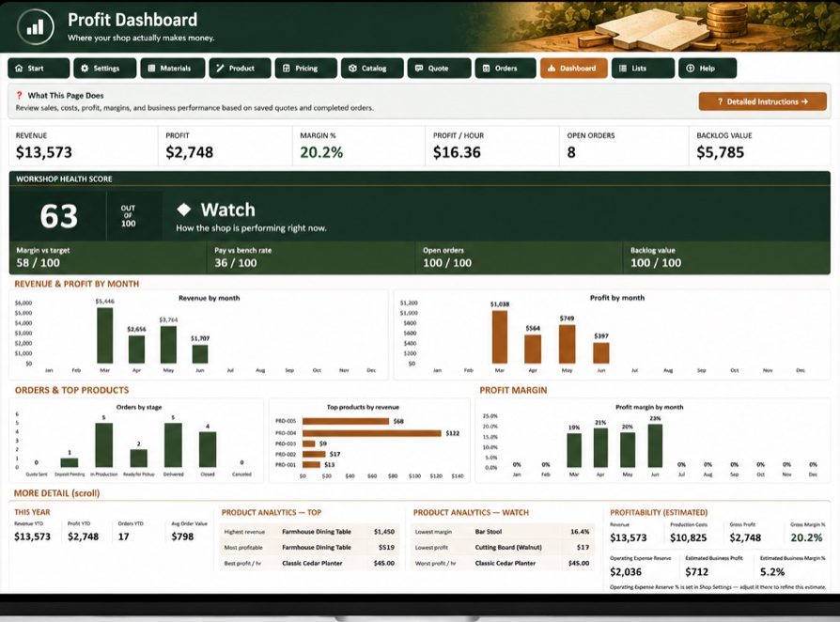The height and width of the screenshot is (622, 840).
Task: Open the Start tab
Action: pyautogui.click(x=39, y=68)
